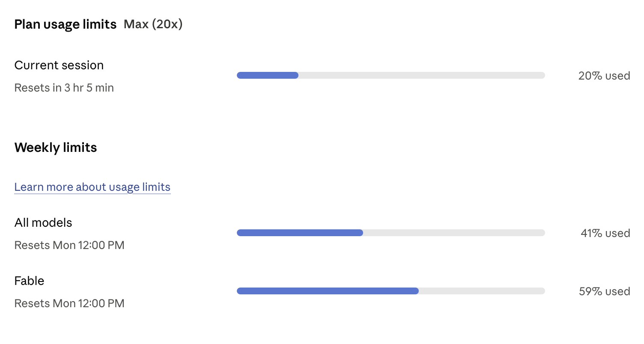Select the Fable model label

(30, 281)
